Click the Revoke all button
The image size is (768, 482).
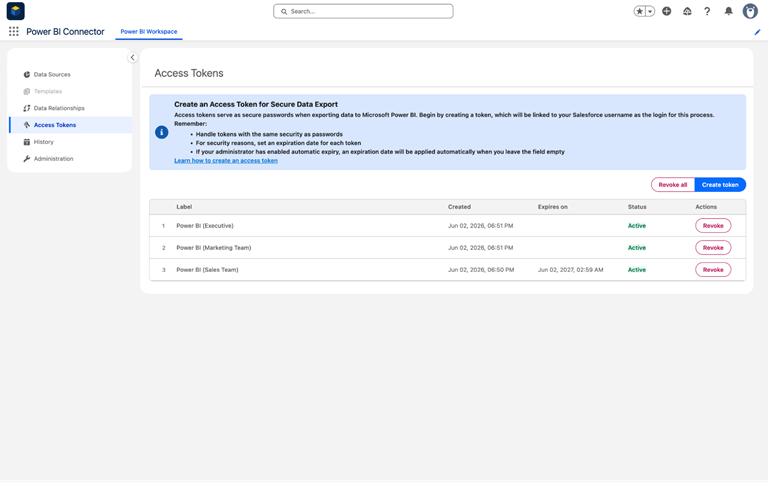coord(672,185)
